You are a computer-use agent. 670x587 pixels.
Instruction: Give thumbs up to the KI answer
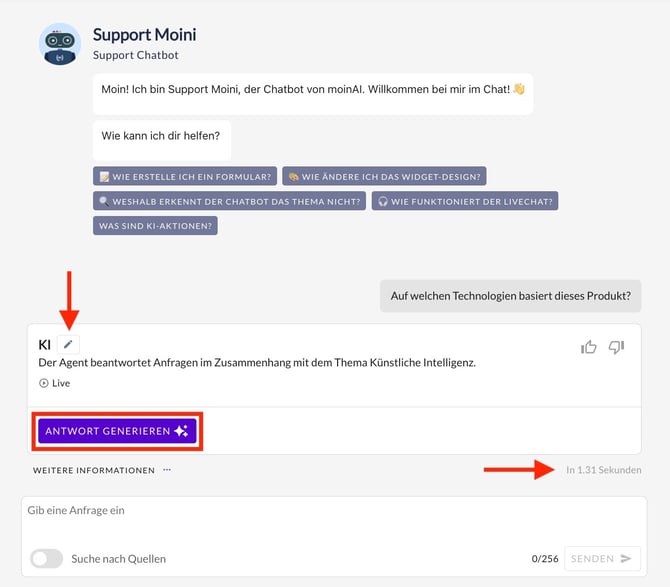tap(589, 347)
